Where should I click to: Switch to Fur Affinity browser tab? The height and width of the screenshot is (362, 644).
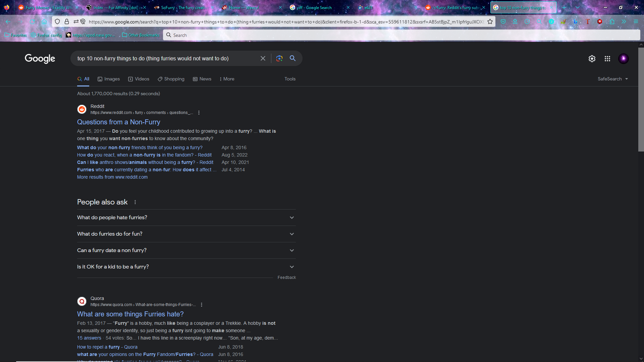[x=116, y=7]
